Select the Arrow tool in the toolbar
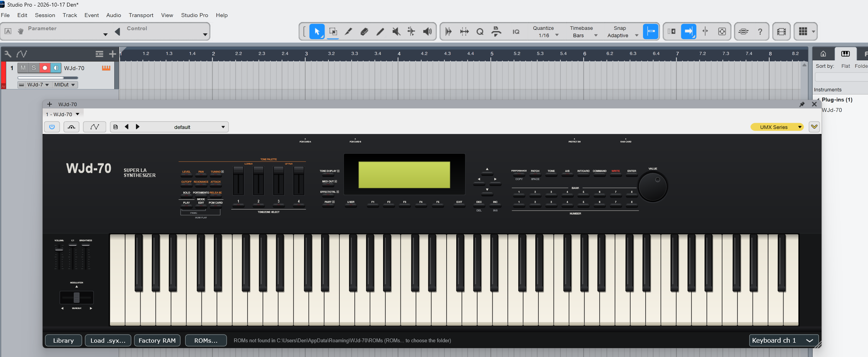868x357 pixels. point(317,31)
